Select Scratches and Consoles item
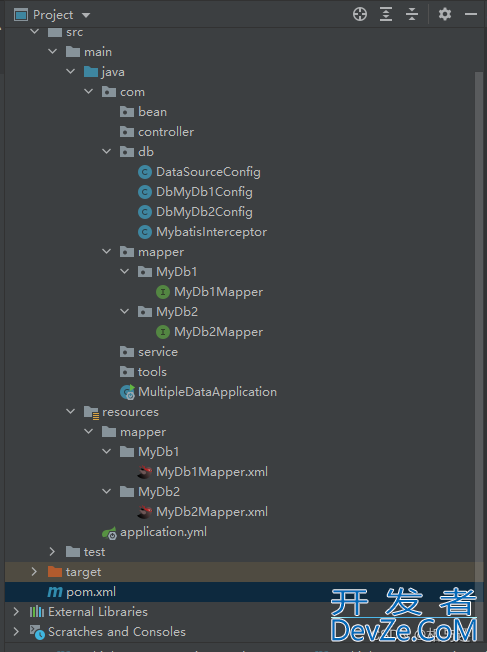 [117, 632]
